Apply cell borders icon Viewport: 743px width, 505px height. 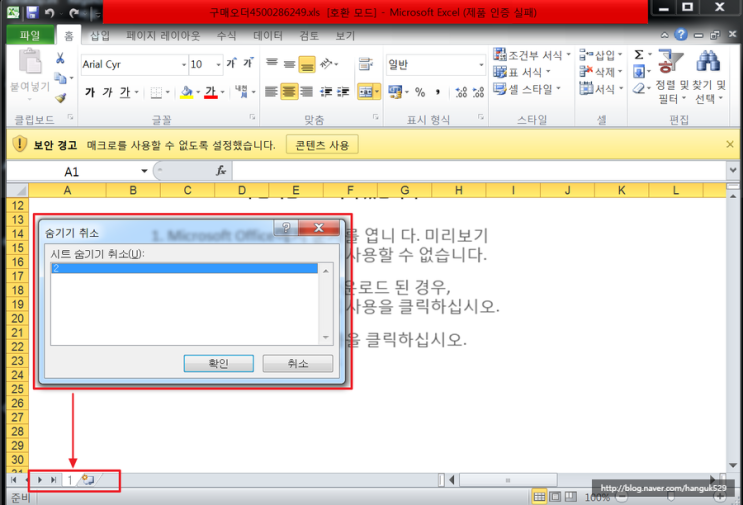pyautogui.click(x=156, y=92)
